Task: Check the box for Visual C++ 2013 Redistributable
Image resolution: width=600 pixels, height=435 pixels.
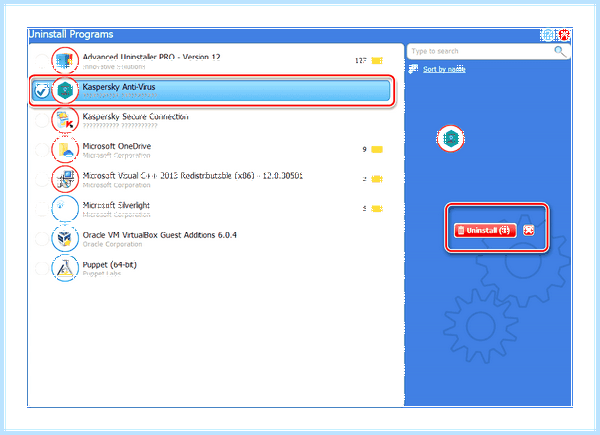Action: click(x=41, y=179)
